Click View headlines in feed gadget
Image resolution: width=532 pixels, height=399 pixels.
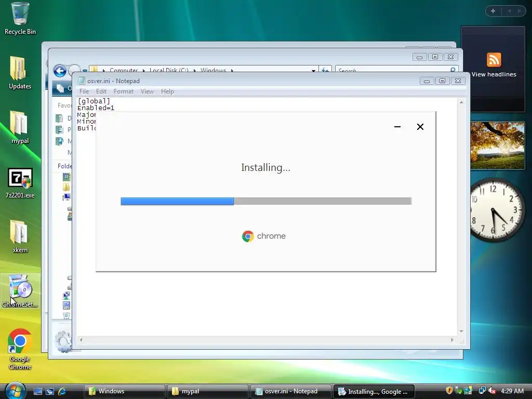494,74
